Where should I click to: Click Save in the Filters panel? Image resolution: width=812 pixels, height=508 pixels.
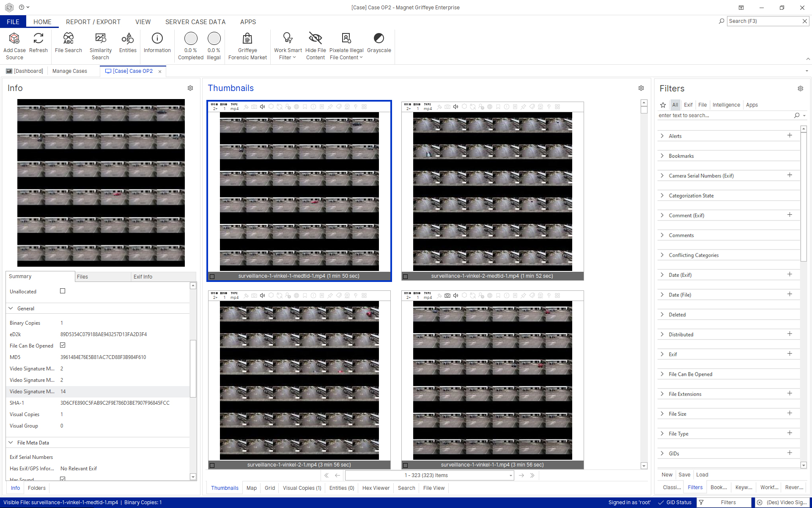684,475
